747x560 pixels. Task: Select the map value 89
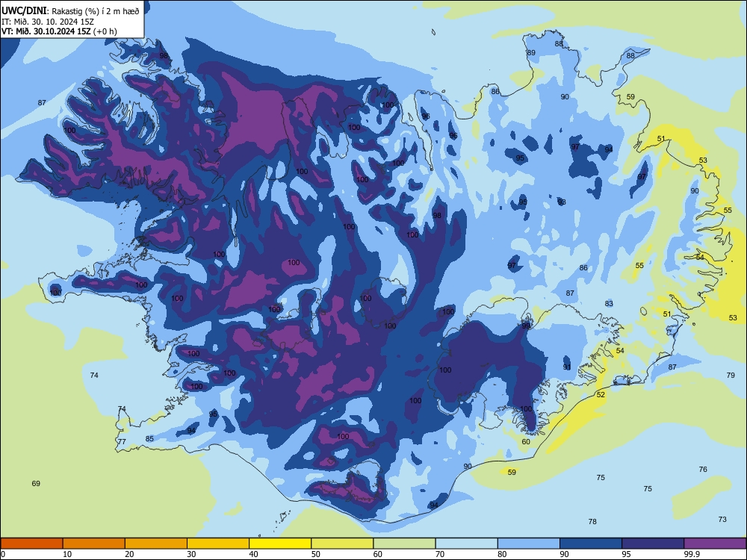(530, 53)
